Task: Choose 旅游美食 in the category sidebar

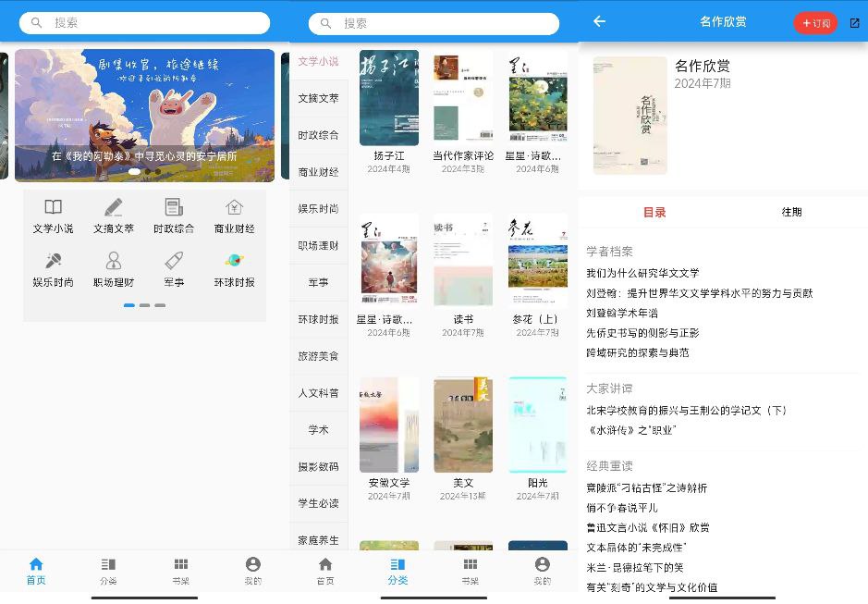Action: [x=318, y=356]
